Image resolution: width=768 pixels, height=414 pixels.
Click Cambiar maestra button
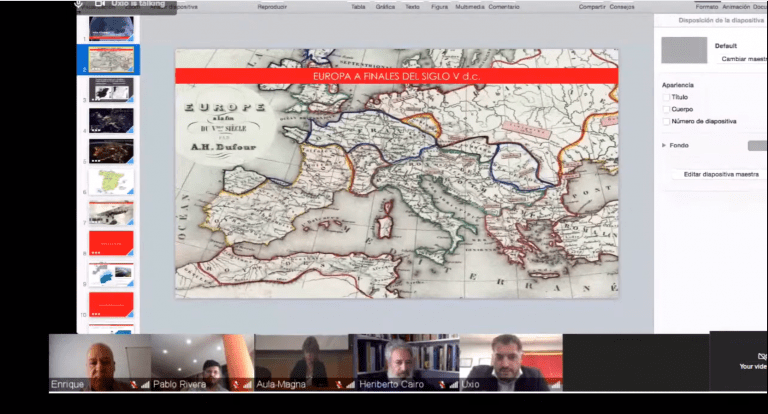[742, 59]
